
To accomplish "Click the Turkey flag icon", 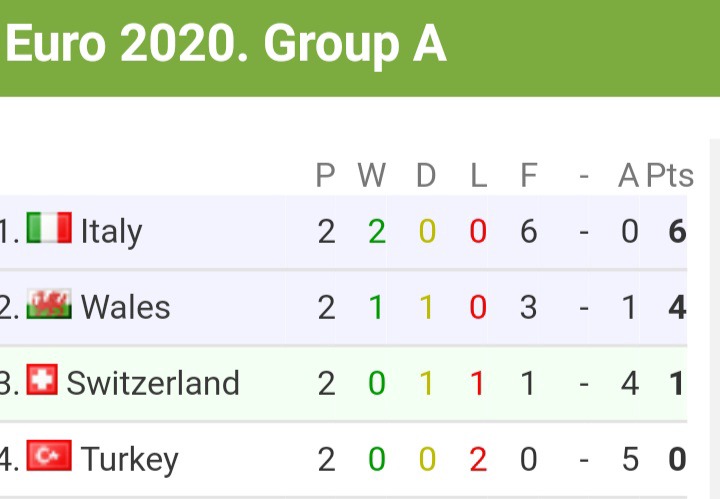I will [x=49, y=457].
